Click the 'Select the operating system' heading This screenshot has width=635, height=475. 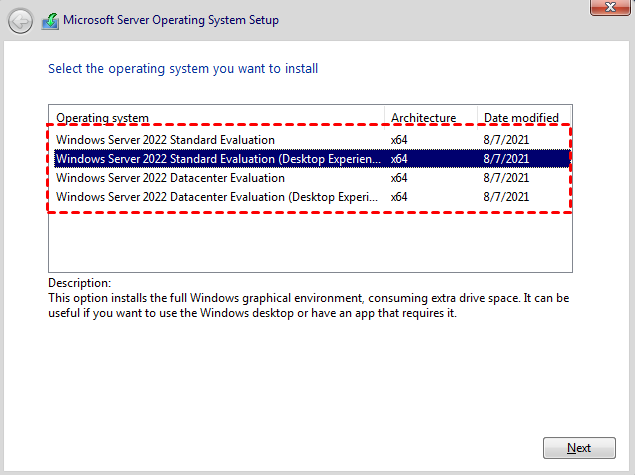183,69
